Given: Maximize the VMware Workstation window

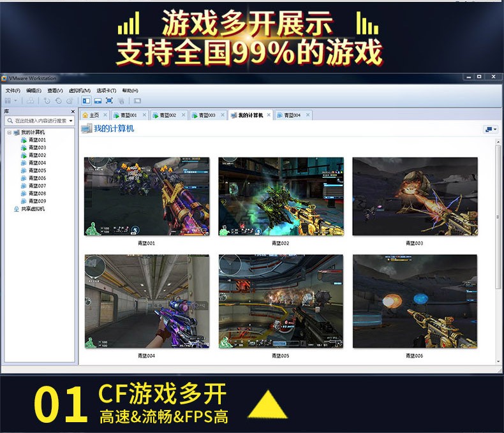Looking at the screenshot, I should 479,77.
